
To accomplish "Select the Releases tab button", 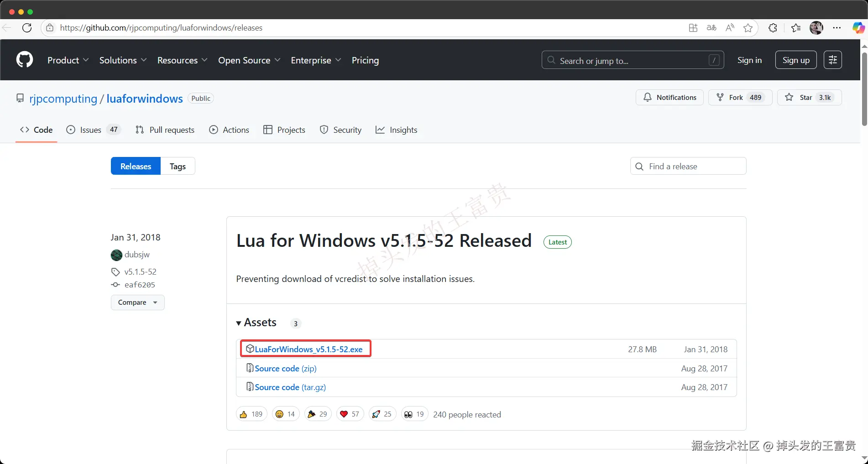I will pos(136,166).
